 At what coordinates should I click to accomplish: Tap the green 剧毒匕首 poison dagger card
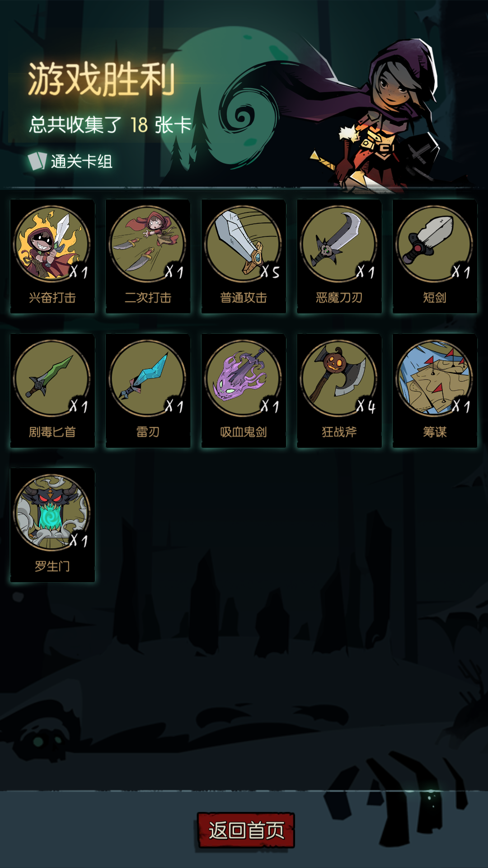coord(52,391)
